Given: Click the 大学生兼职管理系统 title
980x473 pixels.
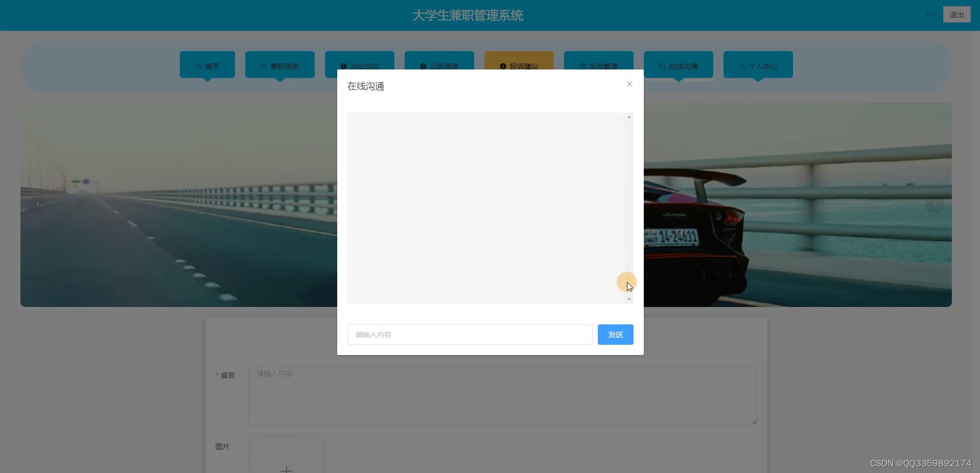Looking at the screenshot, I should tap(468, 15).
